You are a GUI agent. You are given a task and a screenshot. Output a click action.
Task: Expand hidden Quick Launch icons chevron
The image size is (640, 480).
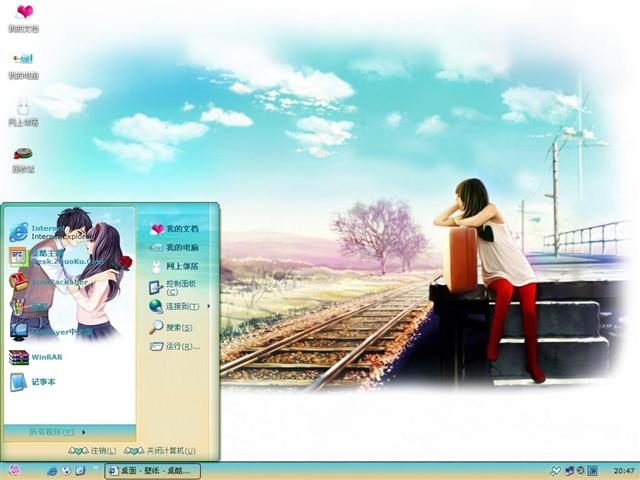[x=96, y=467]
